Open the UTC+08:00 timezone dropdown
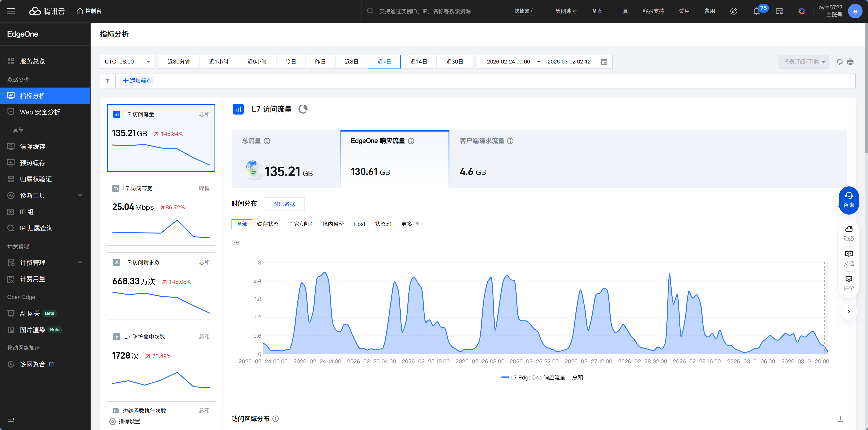Image resolution: width=868 pixels, height=430 pixels. (x=127, y=62)
